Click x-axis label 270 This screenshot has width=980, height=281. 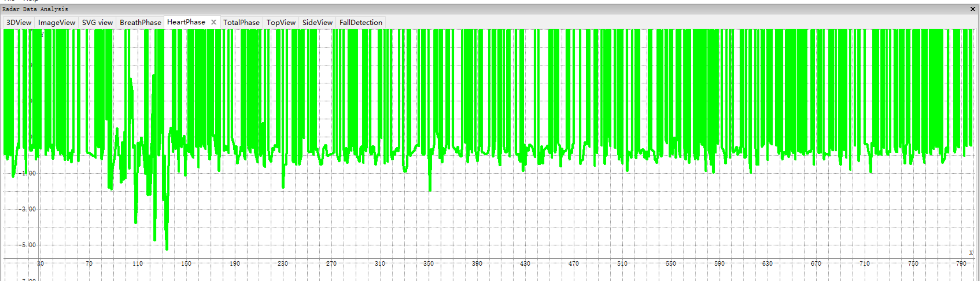pyautogui.click(x=331, y=263)
